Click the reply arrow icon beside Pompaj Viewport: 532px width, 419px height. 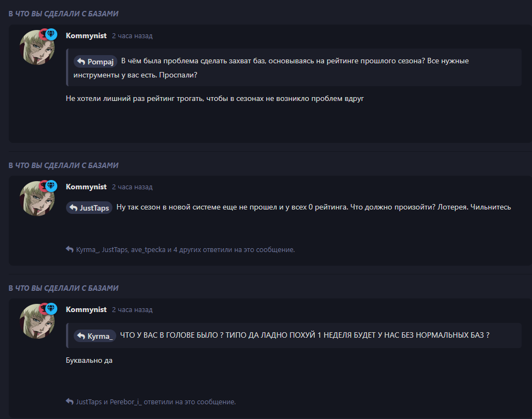pyautogui.click(x=81, y=62)
